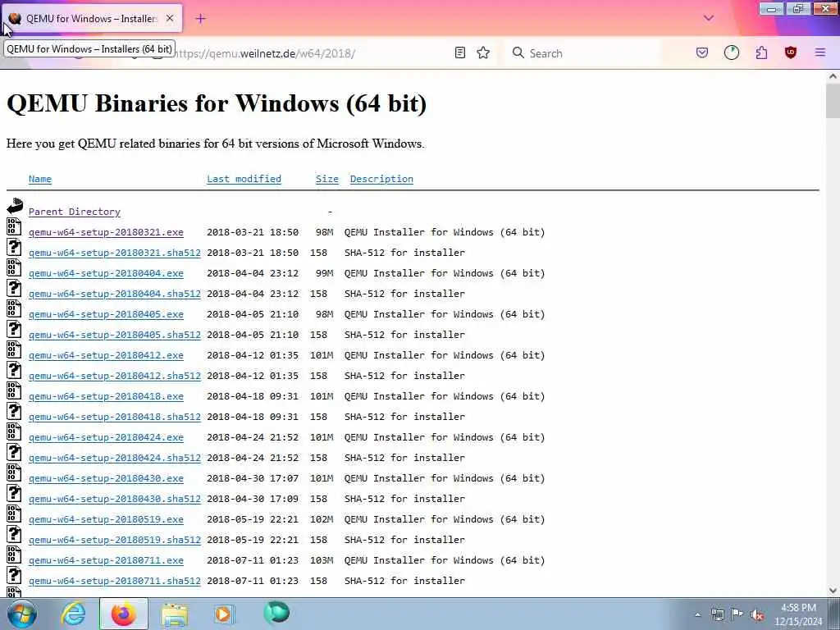The image size is (840, 630).
Task: Download qemu-w64-setup-20180321.exe
Action: point(106,232)
